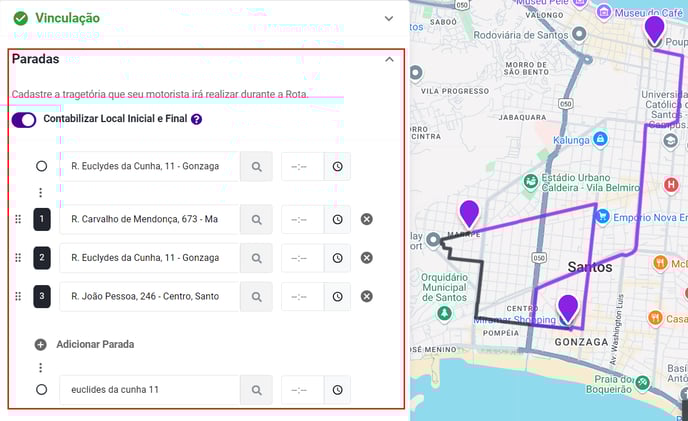This screenshot has height=421, width=688.
Task: Remove stop 1 with the X icon
Action: click(367, 219)
